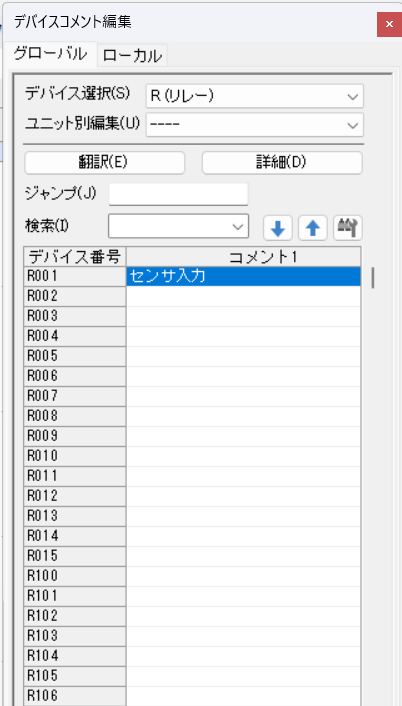Search downward with the blue down arrow
The height and width of the screenshot is (706, 402).
pos(278,228)
